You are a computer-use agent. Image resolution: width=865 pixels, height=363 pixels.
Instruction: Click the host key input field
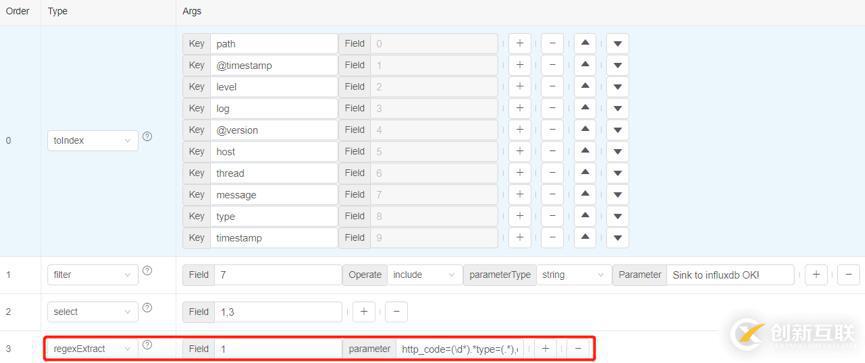click(x=274, y=151)
